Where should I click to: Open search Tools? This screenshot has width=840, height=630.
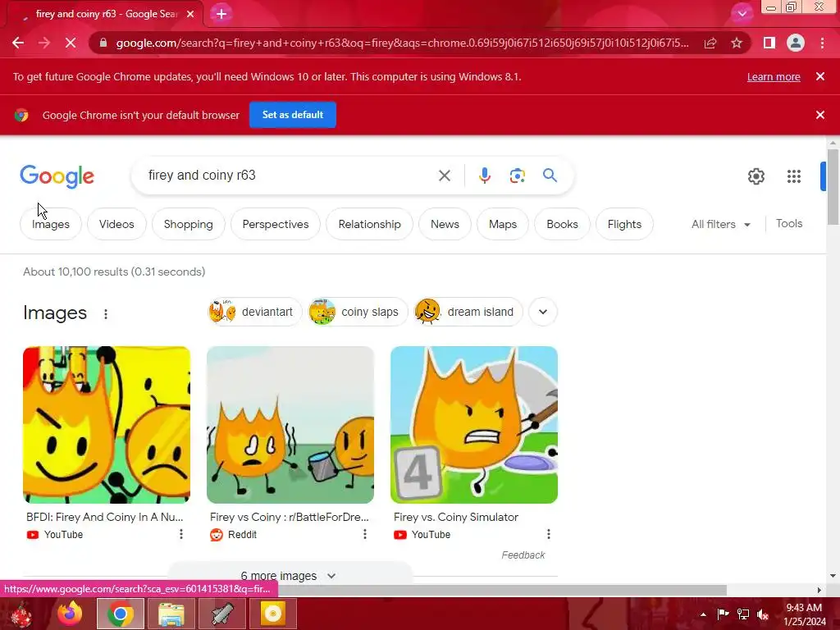[789, 223]
